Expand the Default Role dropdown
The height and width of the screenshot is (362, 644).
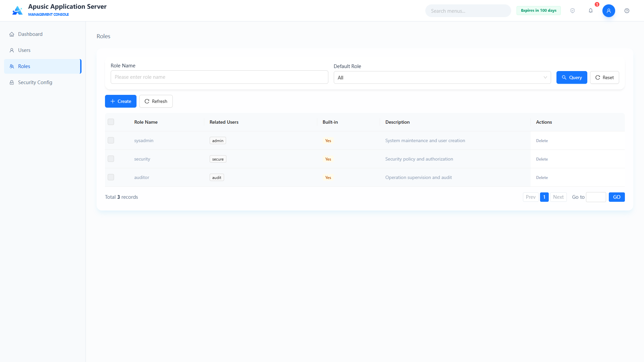[x=442, y=77]
